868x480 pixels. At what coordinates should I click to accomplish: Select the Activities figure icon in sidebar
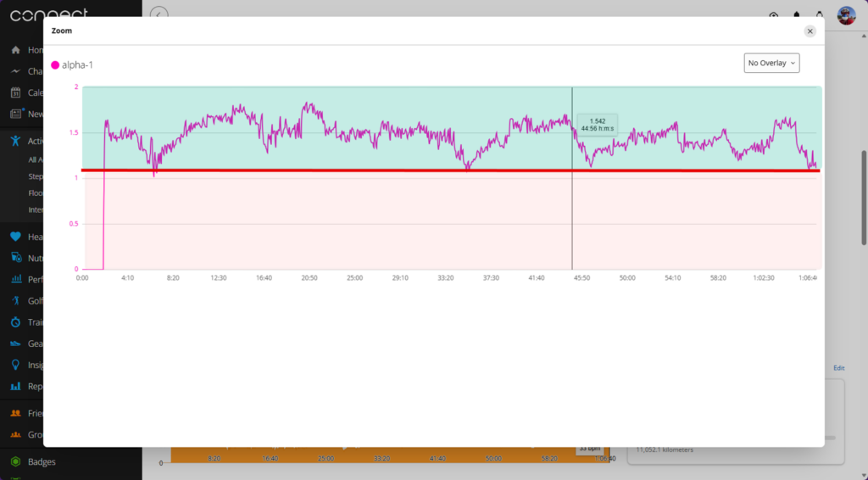click(x=15, y=141)
